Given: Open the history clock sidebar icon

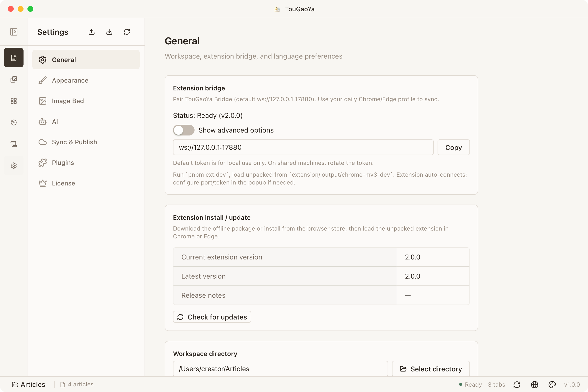Looking at the screenshot, I should tap(13, 122).
